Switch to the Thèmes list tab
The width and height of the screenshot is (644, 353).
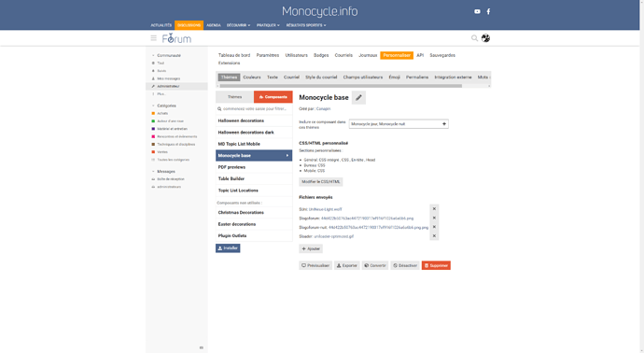234,97
